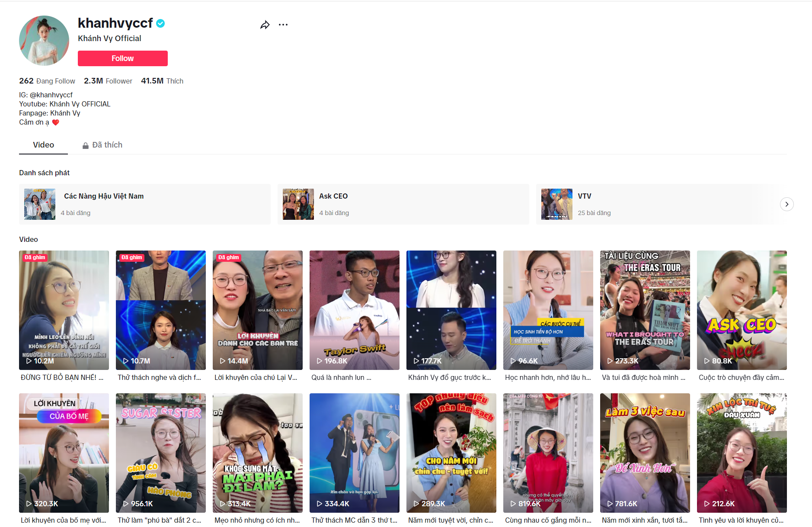Switch to the Video tab

coord(43,145)
